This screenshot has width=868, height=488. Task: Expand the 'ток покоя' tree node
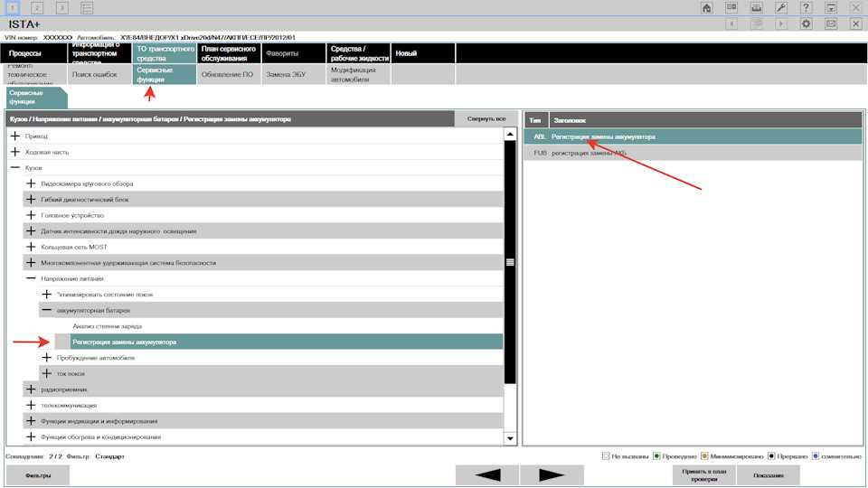click(x=47, y=373)
